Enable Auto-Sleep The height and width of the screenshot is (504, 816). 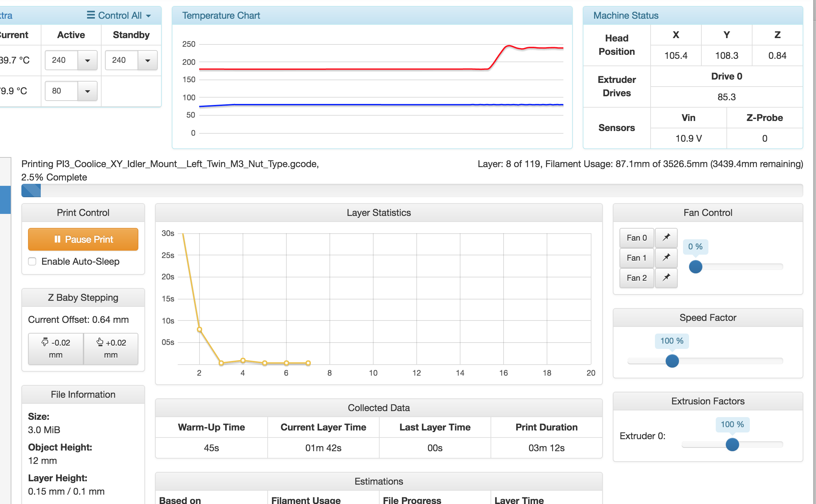point(32,261)
